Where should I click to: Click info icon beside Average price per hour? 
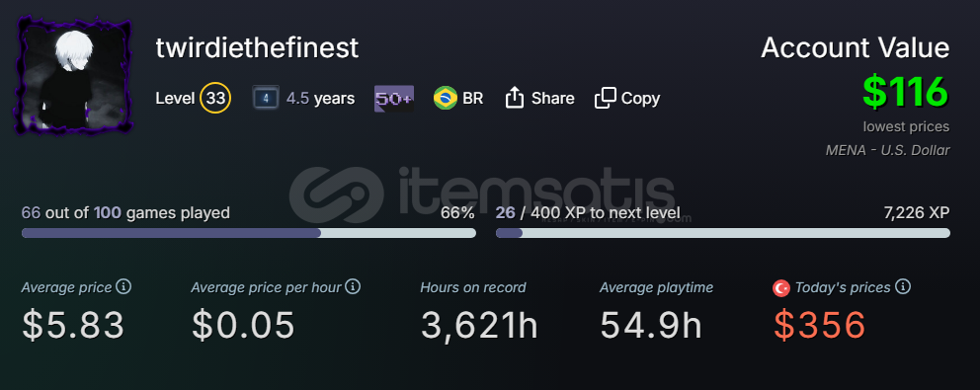pyautogui.click(x=353, y=287)
